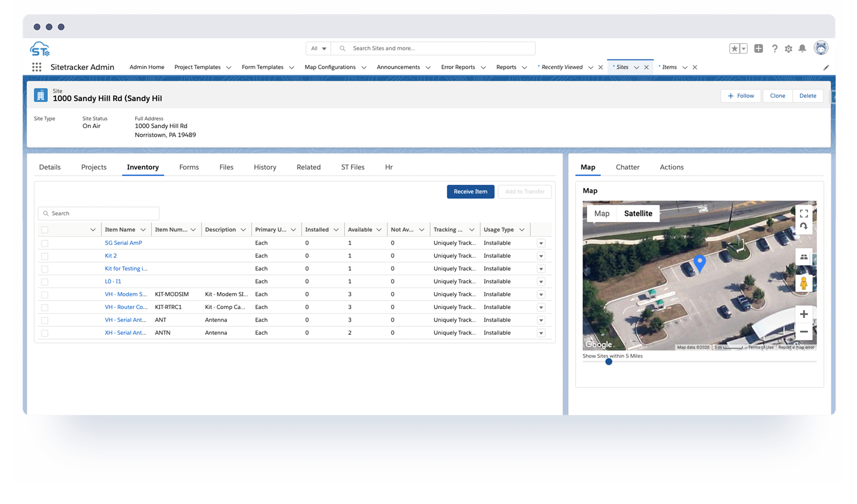Check the VH - Router row checkbox

(45, 308)
